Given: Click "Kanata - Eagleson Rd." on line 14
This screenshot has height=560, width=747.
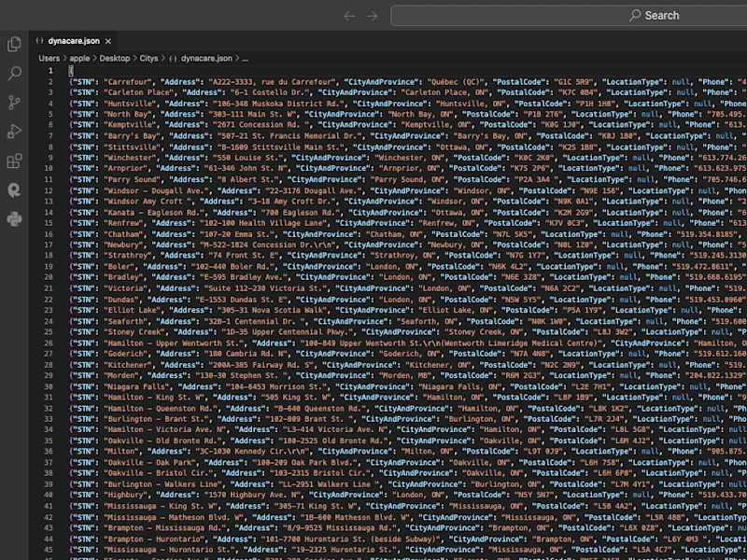Looking at the screenshot, I should (x=154, y=213).
